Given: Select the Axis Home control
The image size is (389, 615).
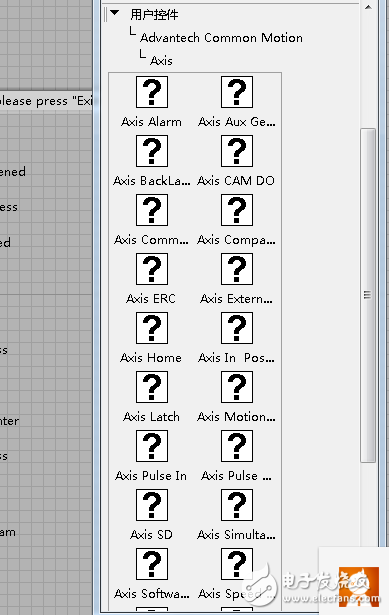Looking at the screenshot, I should click(152, 328).
